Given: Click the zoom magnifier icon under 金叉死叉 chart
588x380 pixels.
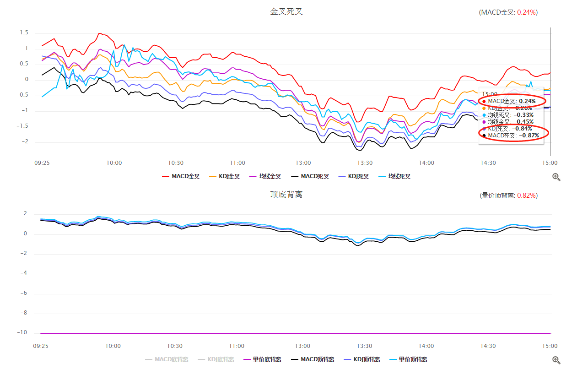Looking at the screenshot, I should pos(556,177).
